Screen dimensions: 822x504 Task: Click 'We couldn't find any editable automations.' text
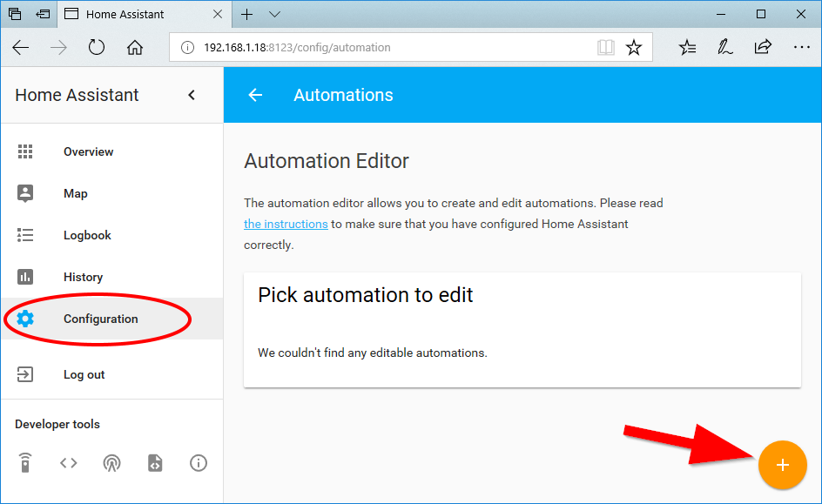[373, 353]
